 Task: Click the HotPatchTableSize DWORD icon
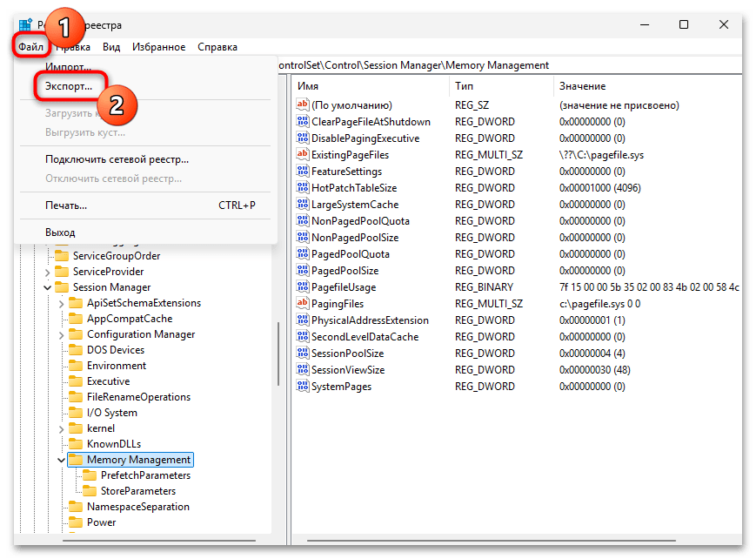coord(302,187)
